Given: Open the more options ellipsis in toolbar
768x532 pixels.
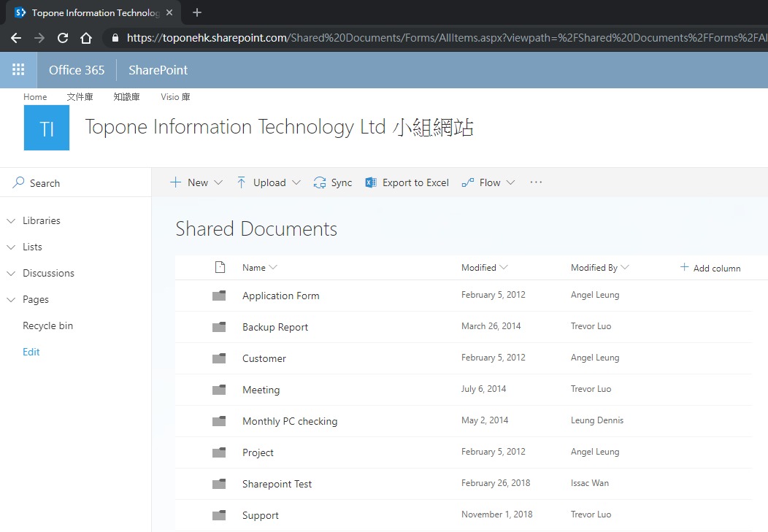Looking at the screenshot, I should (x=536, y=182).
